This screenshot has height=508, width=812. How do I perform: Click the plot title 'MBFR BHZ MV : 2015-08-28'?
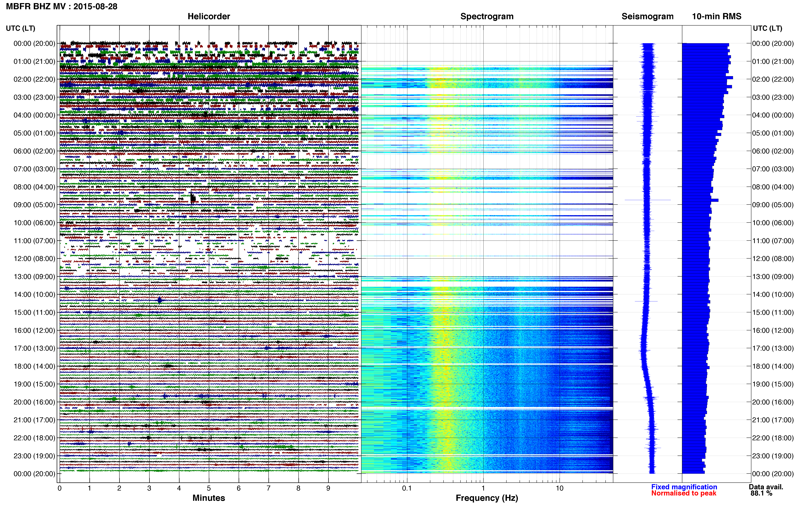[x=62, y=6]
